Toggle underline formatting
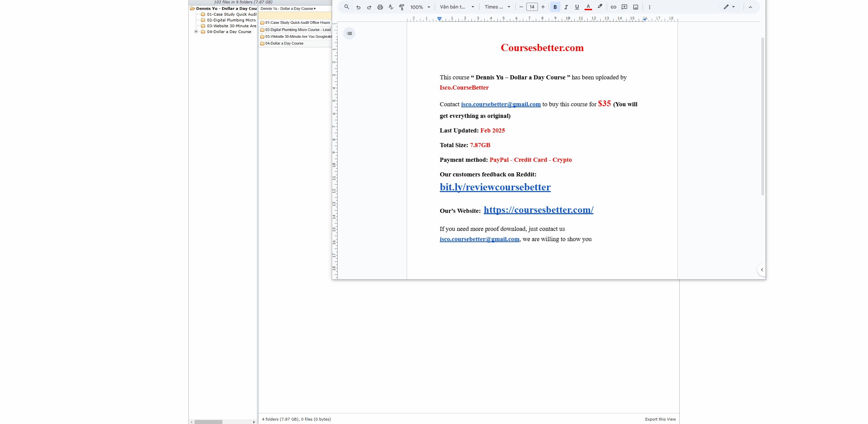 (577, 7)
